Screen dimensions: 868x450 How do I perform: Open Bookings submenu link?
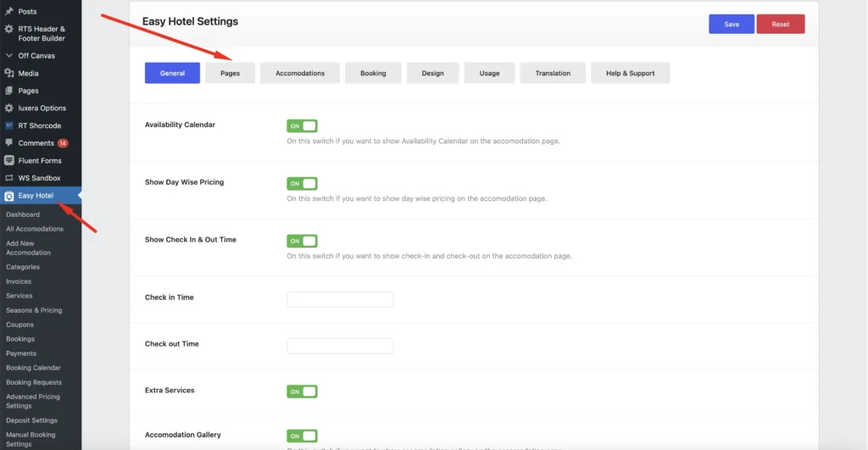[20, 339]
